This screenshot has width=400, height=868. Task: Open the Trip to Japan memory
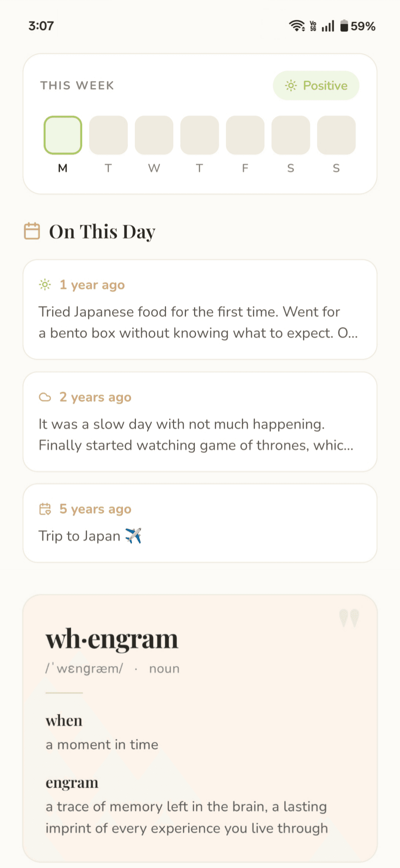click(200, 523)
